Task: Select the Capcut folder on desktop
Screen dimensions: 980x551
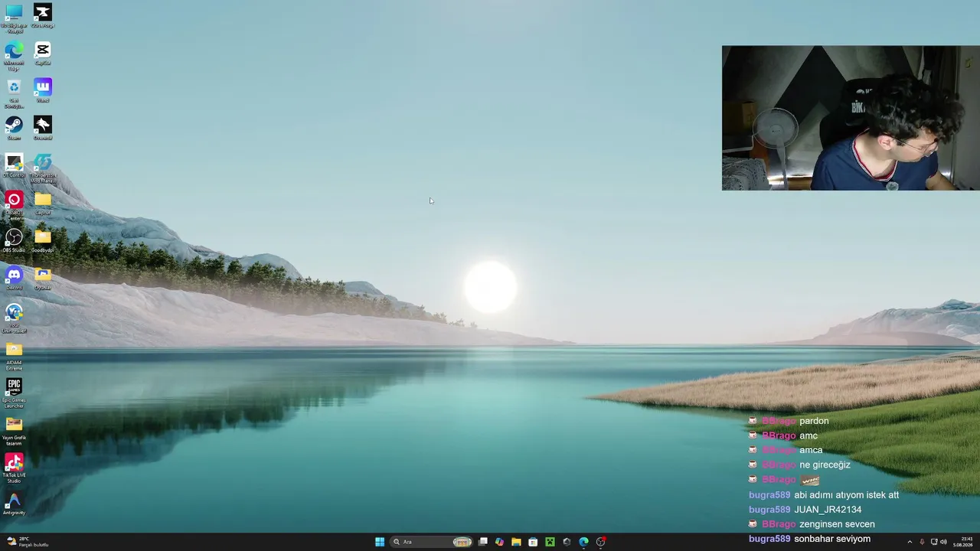Action: coord(43,203)
